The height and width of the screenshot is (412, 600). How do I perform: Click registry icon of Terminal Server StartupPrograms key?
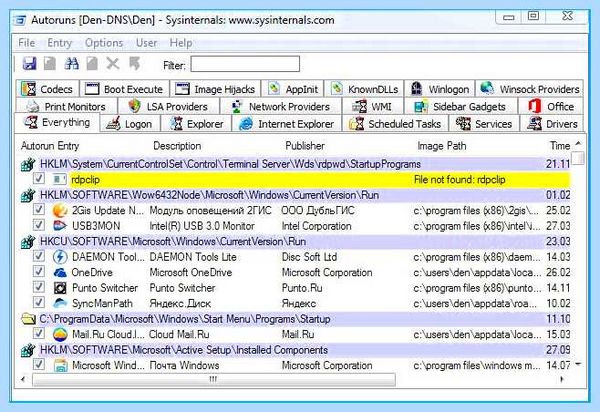point(28,164)
